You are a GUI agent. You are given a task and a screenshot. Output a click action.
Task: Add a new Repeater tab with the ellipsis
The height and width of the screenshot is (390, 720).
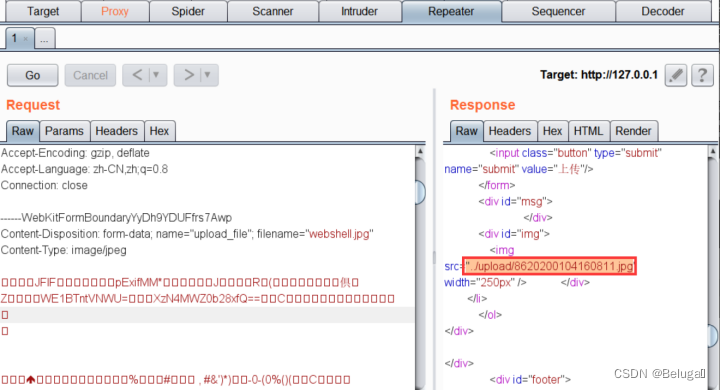(x=45, y=39)
